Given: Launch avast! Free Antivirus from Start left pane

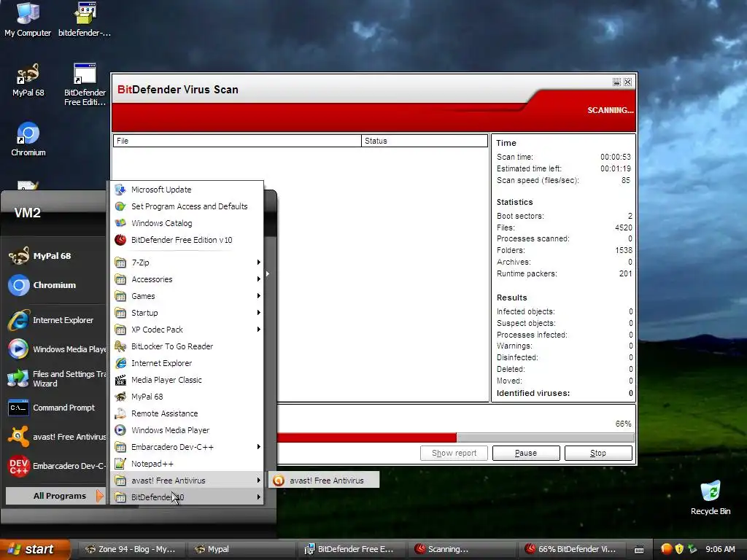Looking at the screenshot, I should 56,437.
